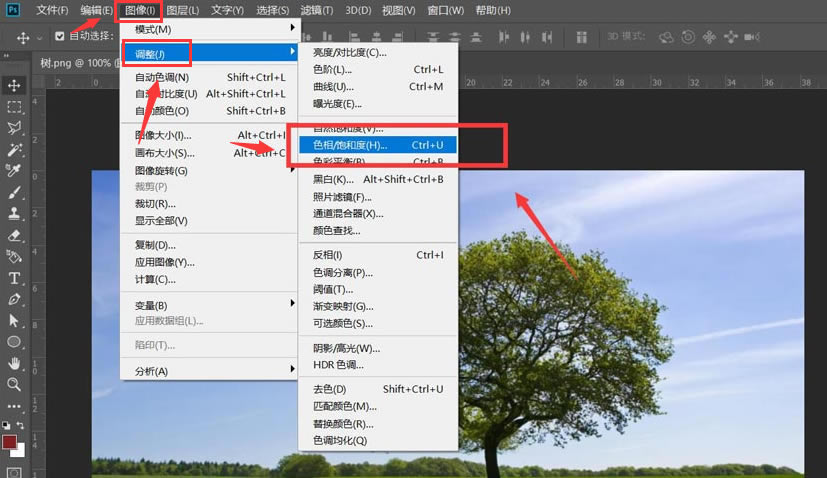
Task: Choose 图像旋转(G) menu entry
Action: point(209,170)
